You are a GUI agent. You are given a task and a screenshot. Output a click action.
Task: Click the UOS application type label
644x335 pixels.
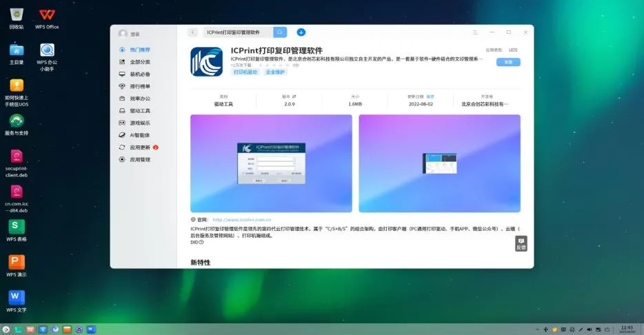click(513, 50)
